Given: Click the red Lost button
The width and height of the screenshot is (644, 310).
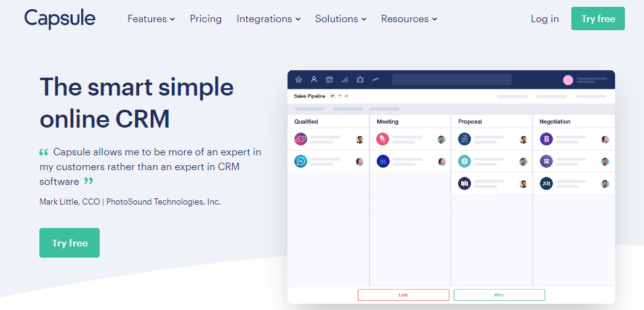Looking at the screenshot, I should click(x=403, y=295).
